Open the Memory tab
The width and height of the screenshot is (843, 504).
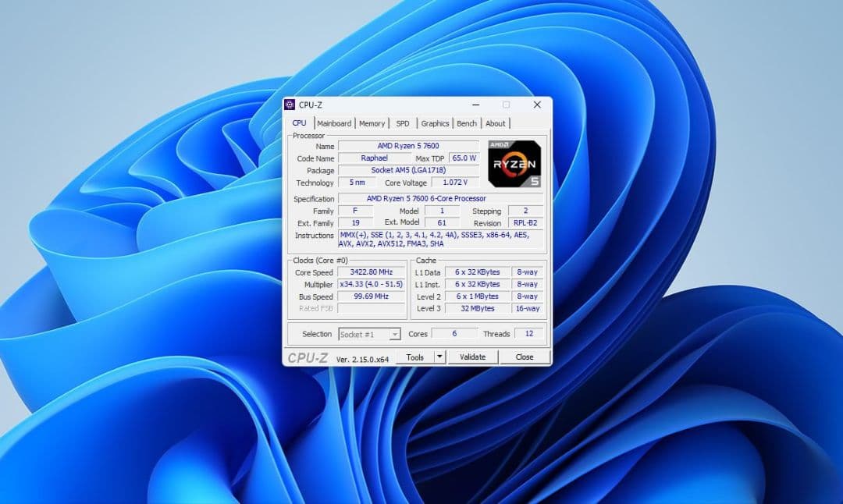pos(372,122)
